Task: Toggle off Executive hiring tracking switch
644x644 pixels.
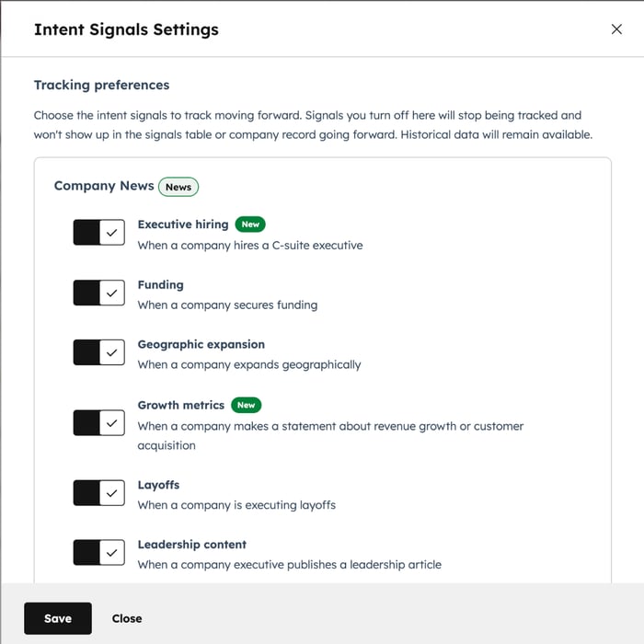Action: coord(98,233)
